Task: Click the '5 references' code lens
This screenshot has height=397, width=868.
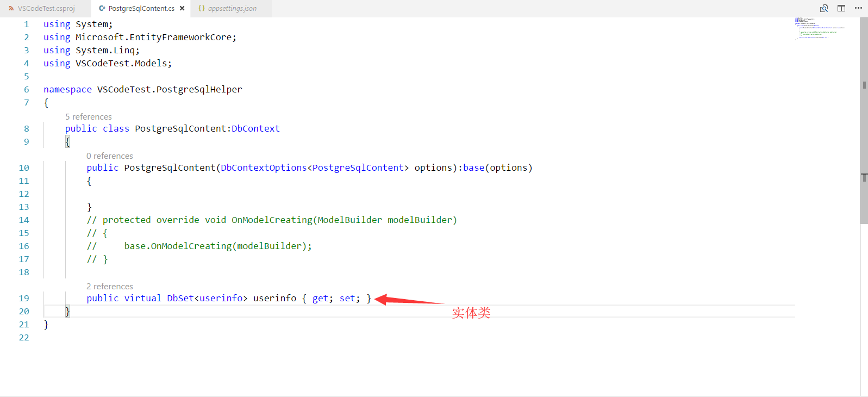Action: (89, 117)
